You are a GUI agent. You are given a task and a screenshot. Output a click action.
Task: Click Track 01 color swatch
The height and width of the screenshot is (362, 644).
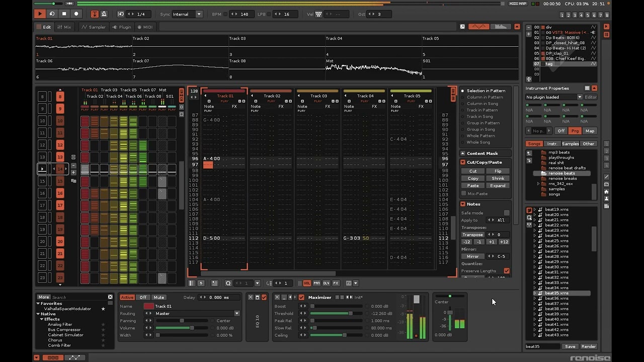(148, 306)
